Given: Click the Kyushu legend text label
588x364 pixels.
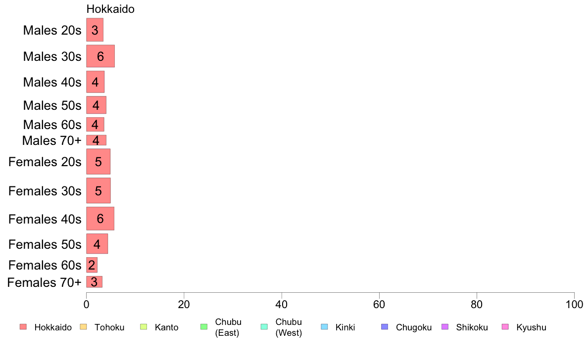Looking at the screenshot, I should 531,327.
